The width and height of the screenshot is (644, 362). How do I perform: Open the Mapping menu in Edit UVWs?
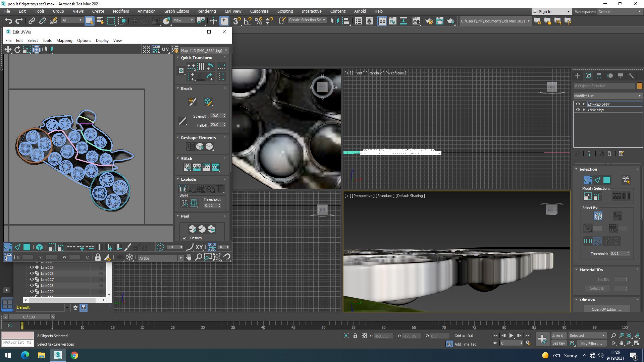click(64, 41)
